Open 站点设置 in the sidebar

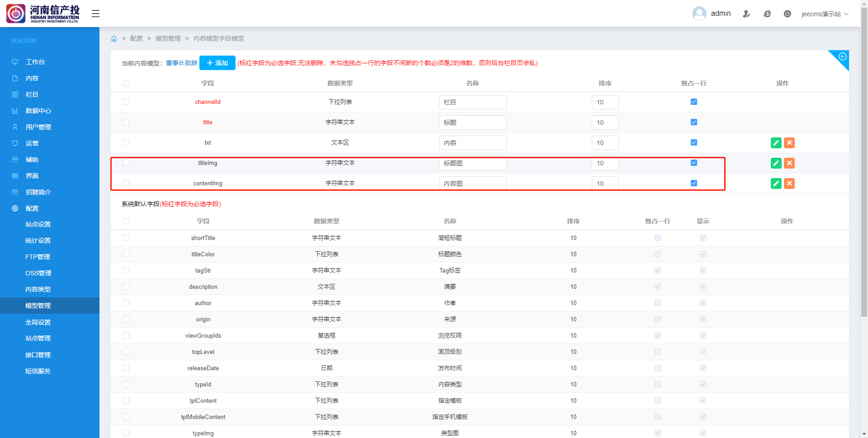pos(38,224)
